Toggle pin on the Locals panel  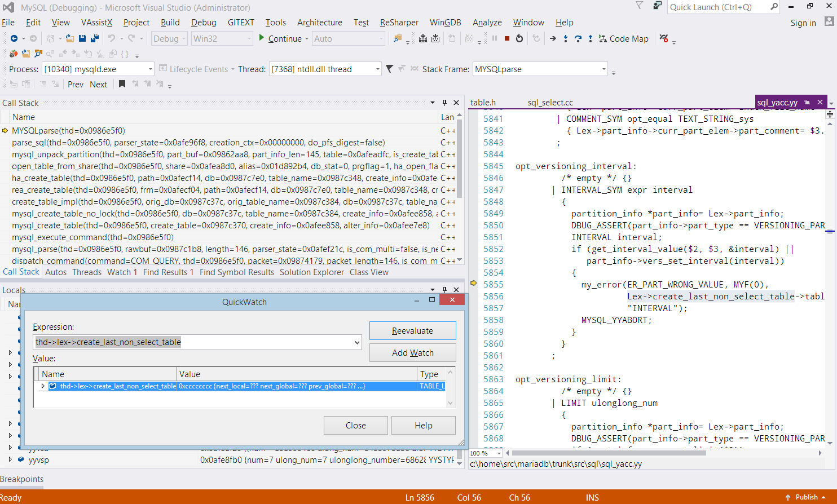[444, 290]
